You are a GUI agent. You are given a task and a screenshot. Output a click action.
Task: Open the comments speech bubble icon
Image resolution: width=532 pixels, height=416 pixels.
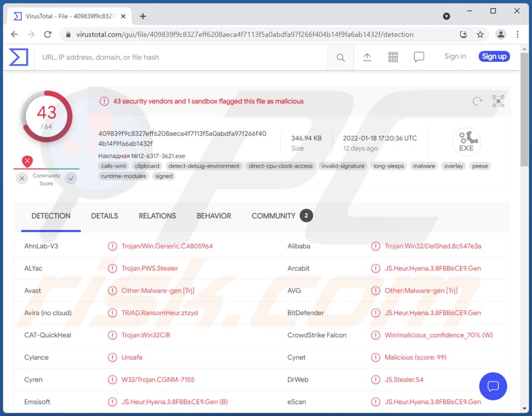pos(419,57)
